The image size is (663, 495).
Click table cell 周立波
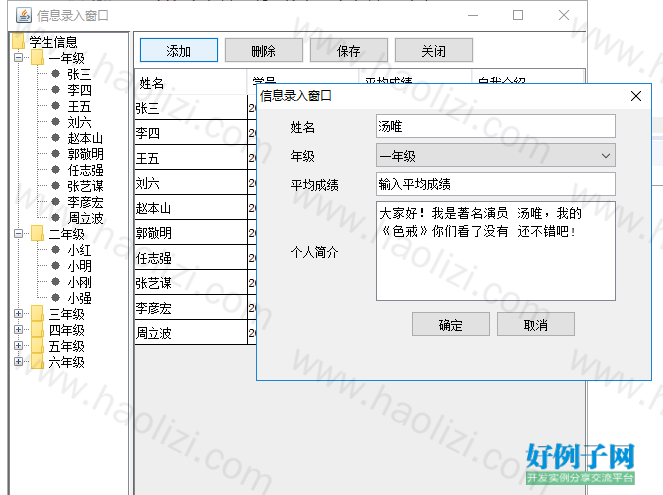[191, 333]
